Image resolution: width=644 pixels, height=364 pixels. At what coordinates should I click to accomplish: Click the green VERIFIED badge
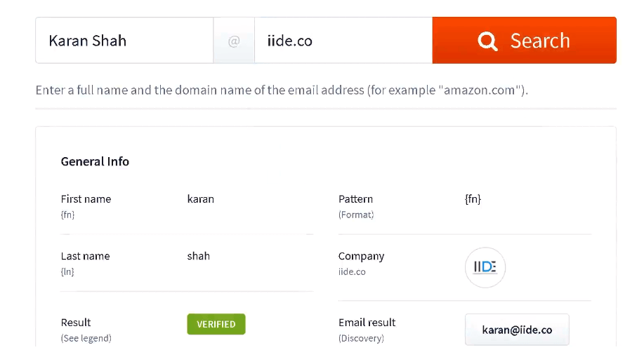(216, 324)
